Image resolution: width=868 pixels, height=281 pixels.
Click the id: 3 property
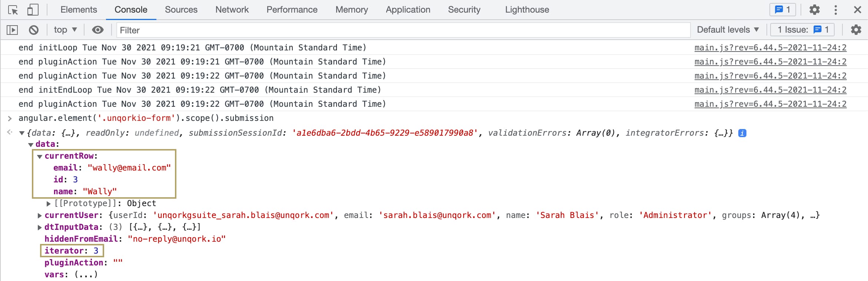point(66,179)
